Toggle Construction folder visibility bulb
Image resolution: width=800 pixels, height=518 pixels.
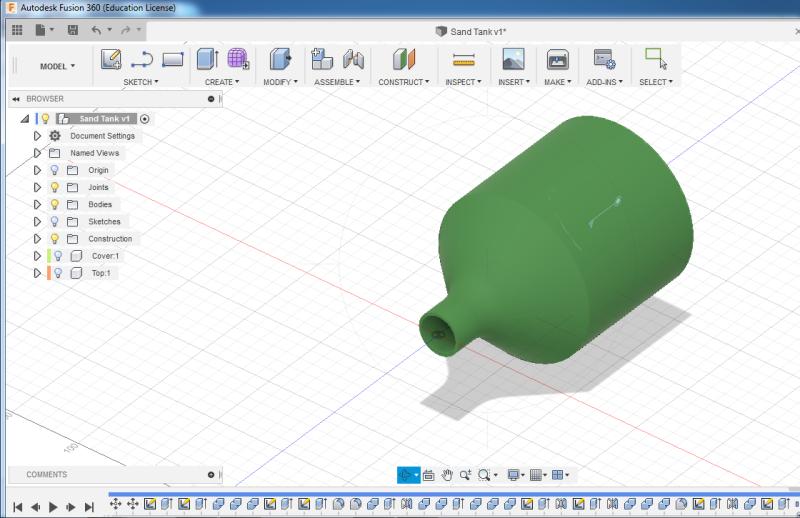pos(55,238)
